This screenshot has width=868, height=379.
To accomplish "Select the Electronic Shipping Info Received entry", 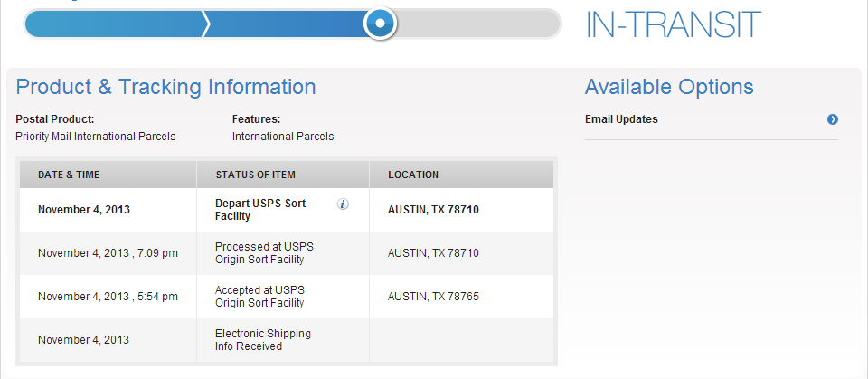I will click(x=262, y=340).
